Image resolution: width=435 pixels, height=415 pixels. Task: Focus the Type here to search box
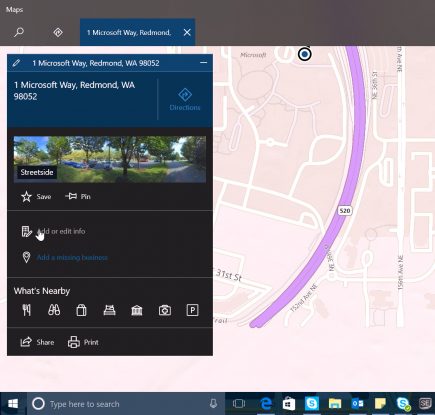click(126, 404)
